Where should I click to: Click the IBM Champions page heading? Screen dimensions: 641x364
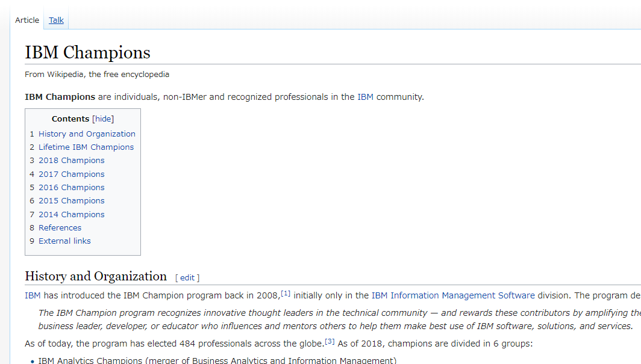[87, 53]
